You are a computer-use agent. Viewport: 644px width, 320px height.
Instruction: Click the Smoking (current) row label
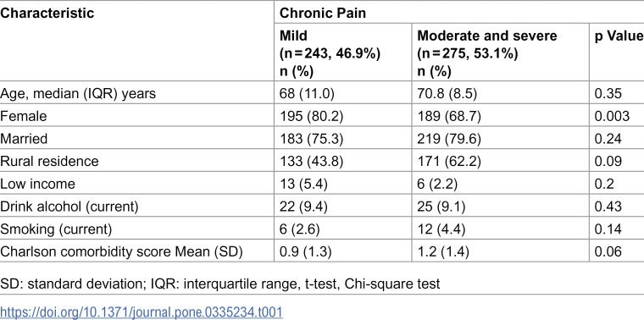point(56,229)
